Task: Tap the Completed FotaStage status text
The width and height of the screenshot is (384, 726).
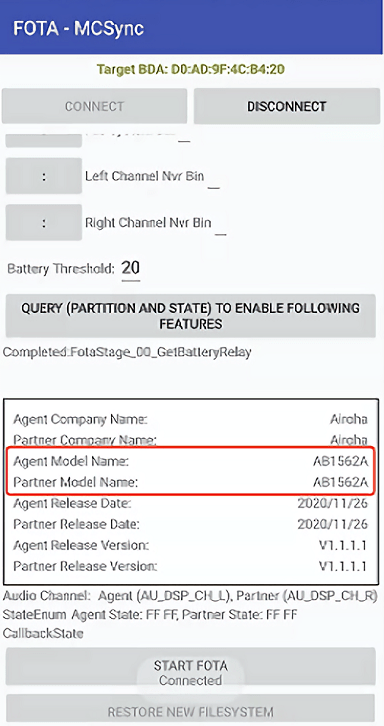Action: point(127,352)
